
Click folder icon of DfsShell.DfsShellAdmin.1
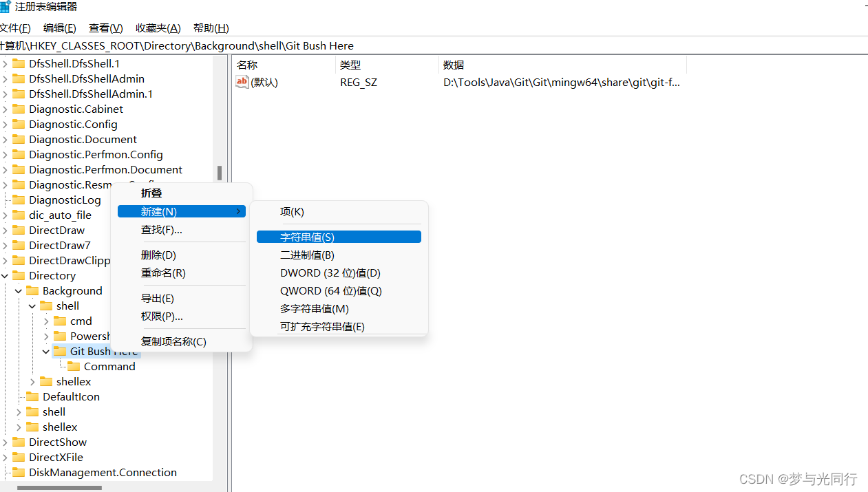(x=19, y=94)
